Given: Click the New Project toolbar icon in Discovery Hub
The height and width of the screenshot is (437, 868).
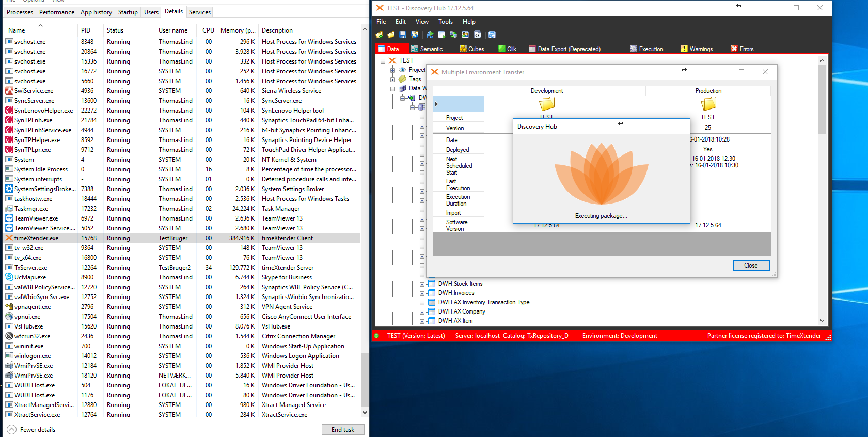Looking at the screenshot, I should pos(379,35).
